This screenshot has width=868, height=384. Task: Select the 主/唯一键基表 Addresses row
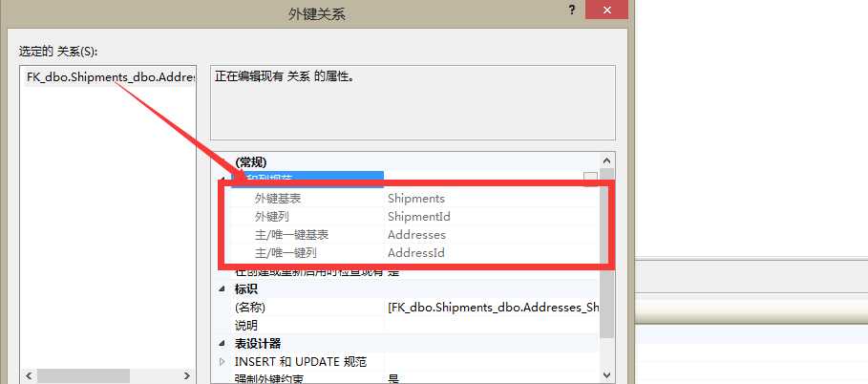click(x=409, y=235)
